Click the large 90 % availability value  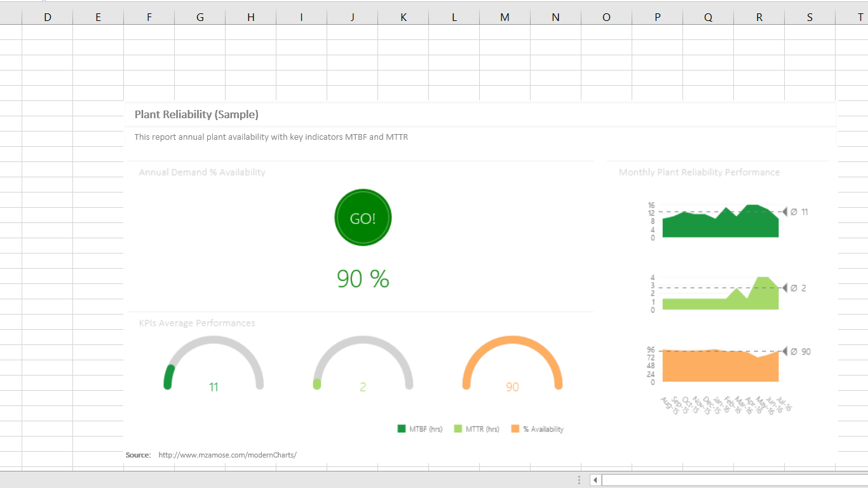click(x=363, y=279)
